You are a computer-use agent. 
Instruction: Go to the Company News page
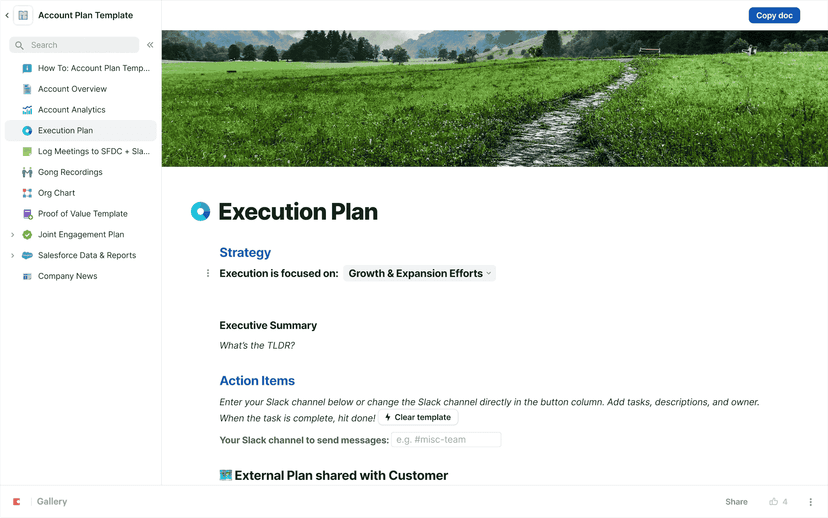point(67,276)
